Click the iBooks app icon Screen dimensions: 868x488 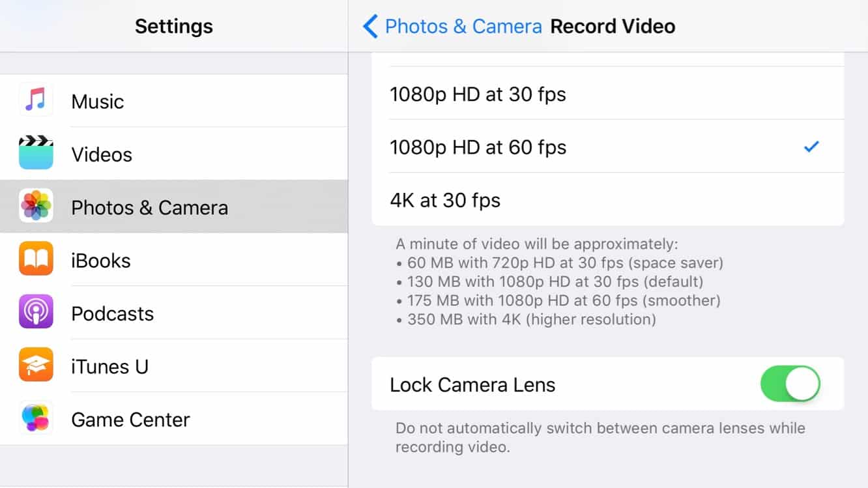36,259
